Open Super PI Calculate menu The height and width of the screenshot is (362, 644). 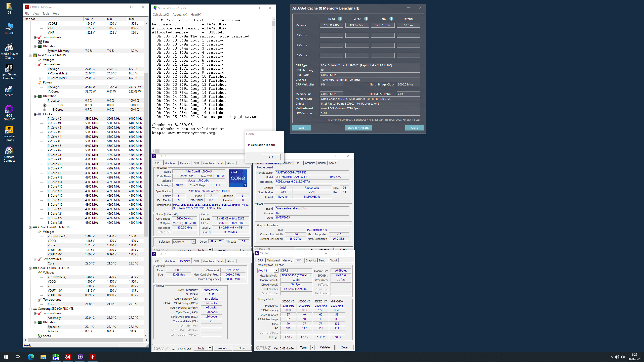point(161,15)
